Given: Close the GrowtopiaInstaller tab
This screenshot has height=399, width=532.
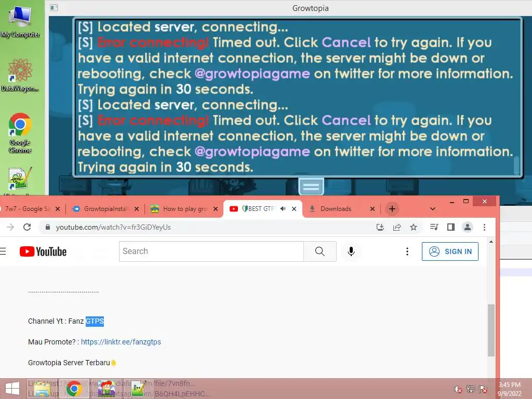Looking at the screenshot, I should 137,209.
